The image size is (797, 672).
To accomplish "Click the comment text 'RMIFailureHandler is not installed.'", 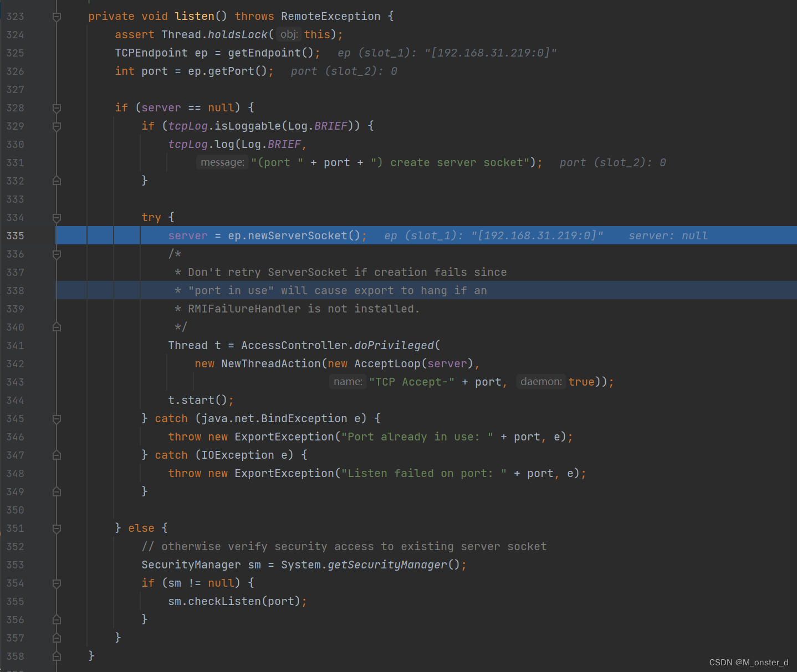I will [304, 309].
